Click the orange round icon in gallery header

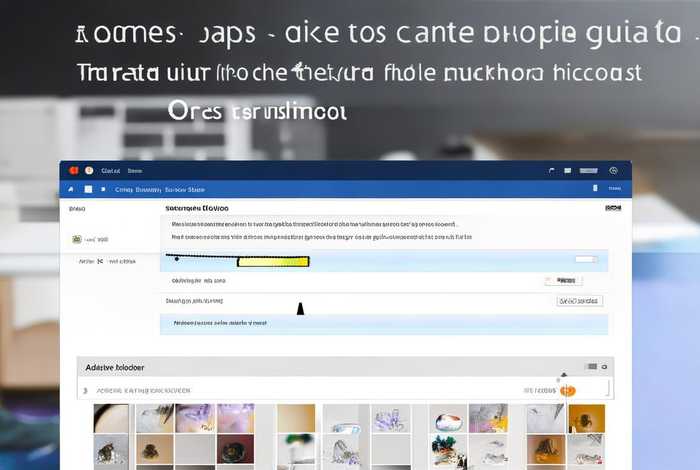point(567,390)
